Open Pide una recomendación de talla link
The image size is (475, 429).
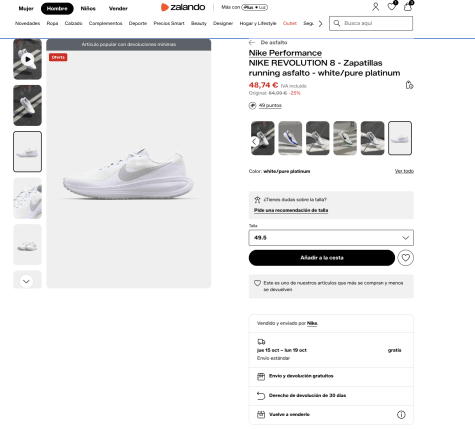291,210
